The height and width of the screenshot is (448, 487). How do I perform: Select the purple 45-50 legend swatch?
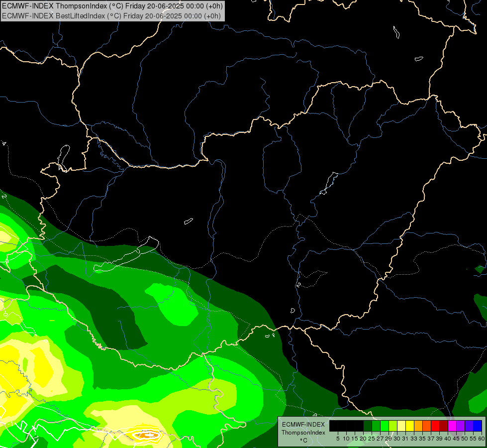click(460, 426)
